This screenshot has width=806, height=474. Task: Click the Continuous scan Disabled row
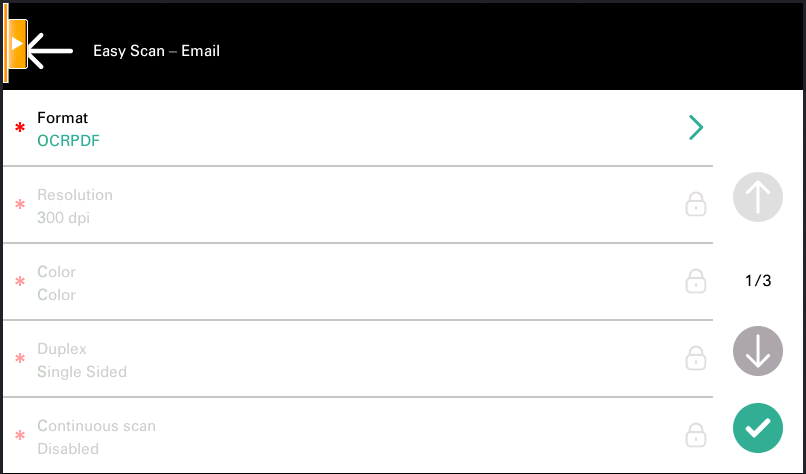[x=350, y=437]
